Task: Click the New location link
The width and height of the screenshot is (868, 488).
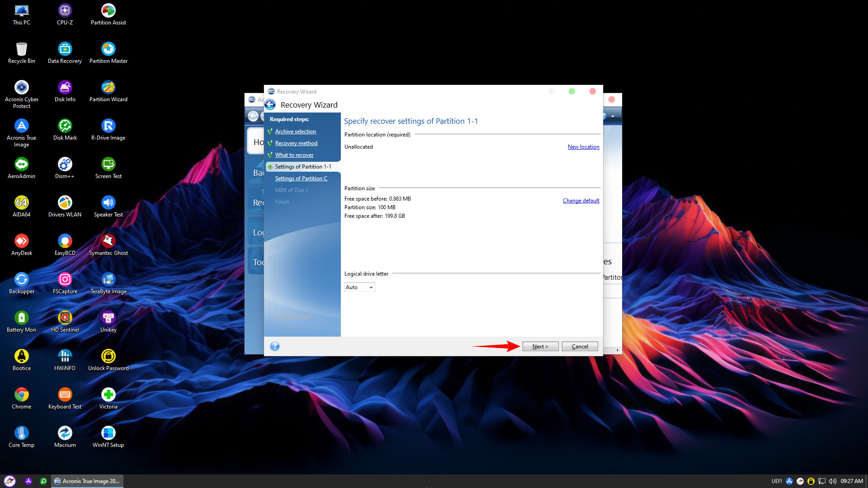Action: tap(583, 147)
